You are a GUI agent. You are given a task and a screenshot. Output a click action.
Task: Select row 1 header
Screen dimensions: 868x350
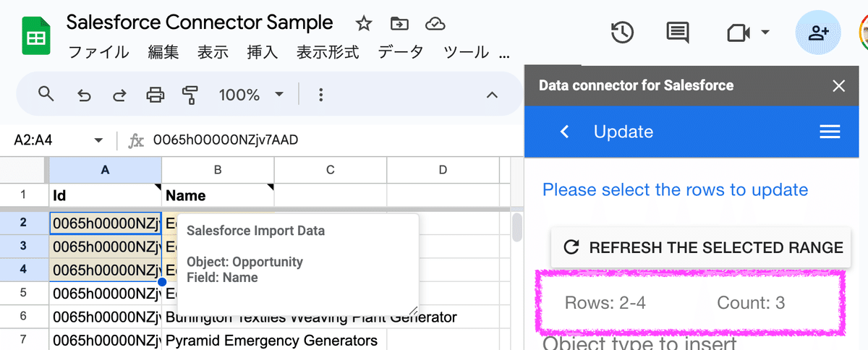(x=24, y=195)
